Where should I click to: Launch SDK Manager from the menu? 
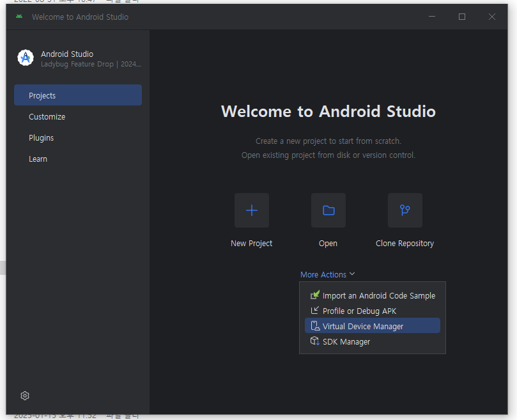pyautogui.click(x=373, y=341)
